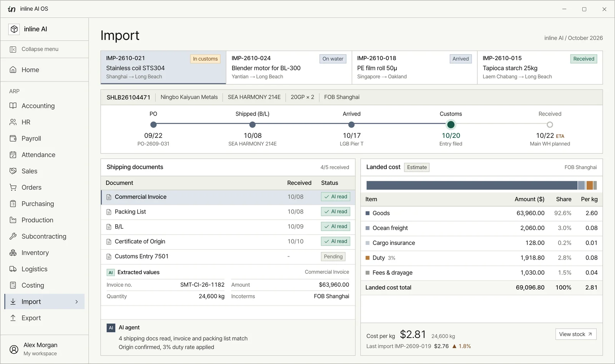Click the SHLB26104471 bill of lading number
The width and height of the screenshot is (615, 364).
tap(128, 97)
